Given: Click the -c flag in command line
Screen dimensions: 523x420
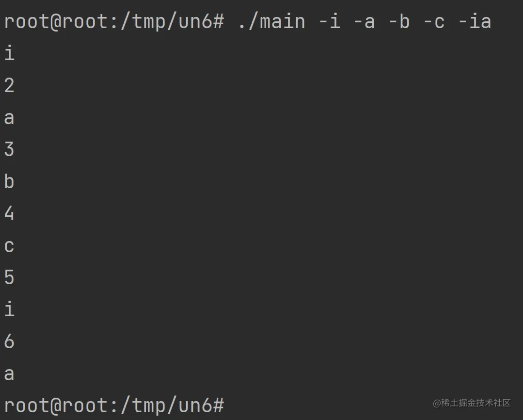Looking at the screenshot, I should tap(434, 22).
